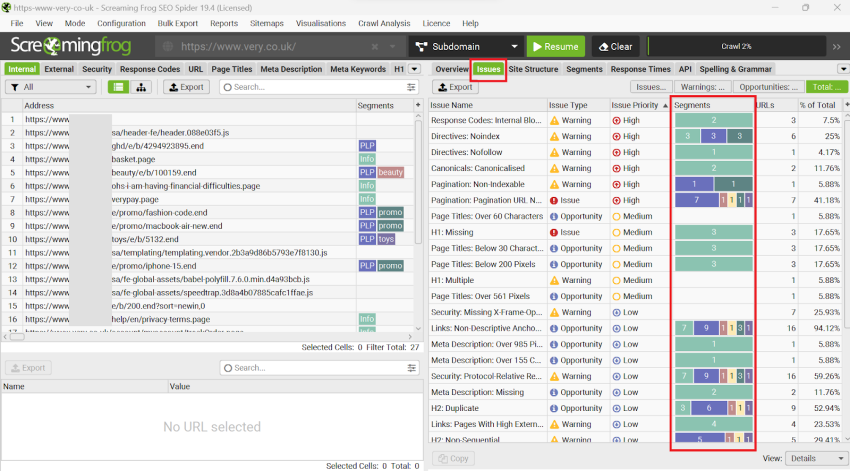The image size is (850, 471).
Task: Resume the crawl
Action: (x=555, y=46)
